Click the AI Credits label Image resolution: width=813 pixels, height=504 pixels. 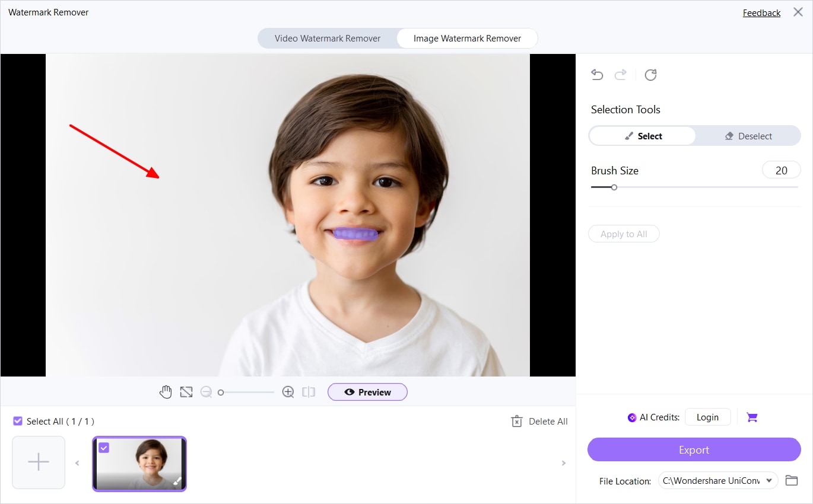(659, 417)
